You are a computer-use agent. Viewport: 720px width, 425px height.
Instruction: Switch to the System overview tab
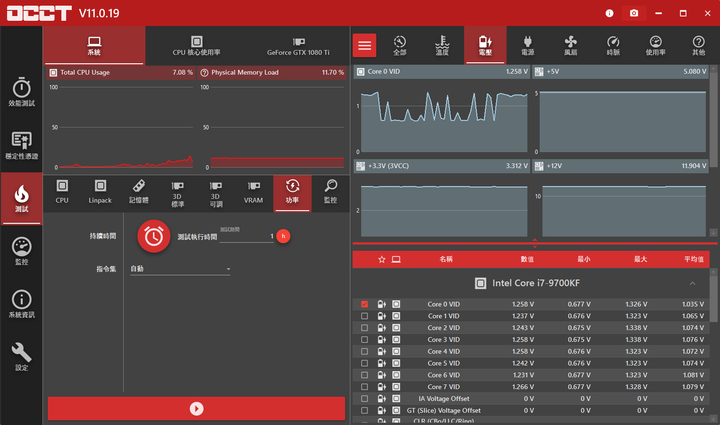click(94, 45)
